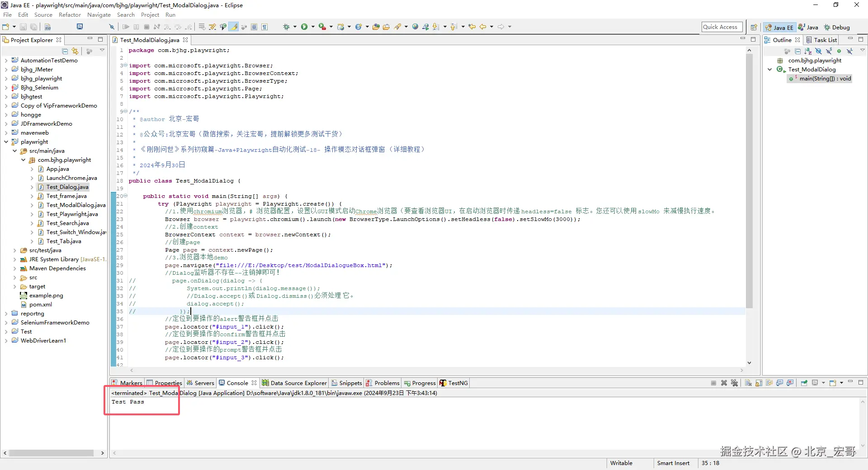
Task: Run the program with green Run button
Action: click(304, 27)
